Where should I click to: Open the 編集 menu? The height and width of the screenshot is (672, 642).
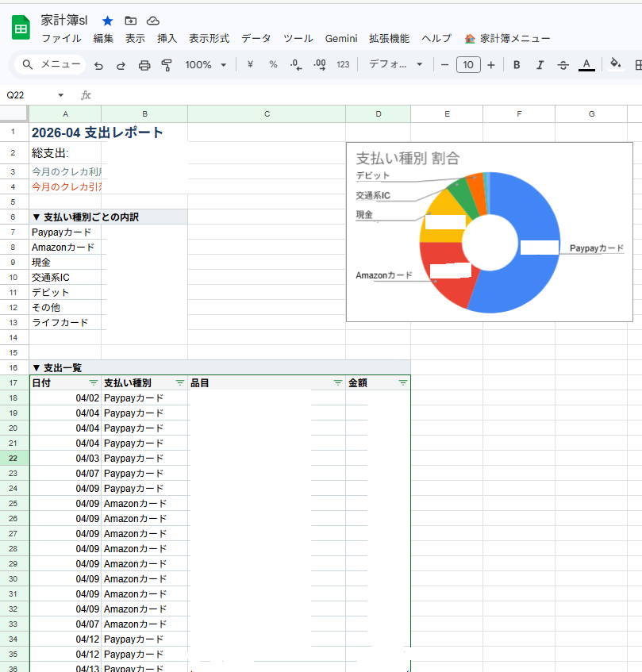pyautogui.click(x=103, y=39)
